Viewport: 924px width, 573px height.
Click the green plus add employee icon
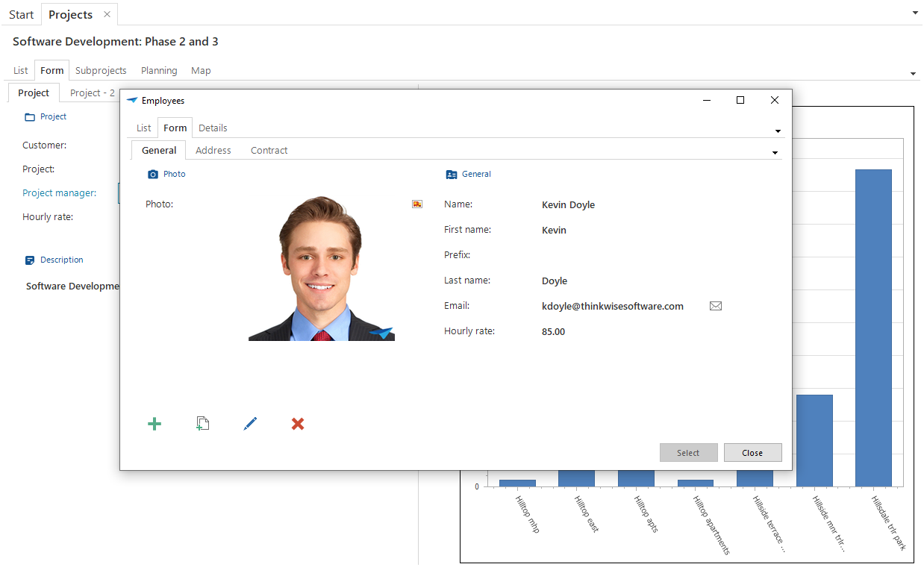(x=154, y=424)
